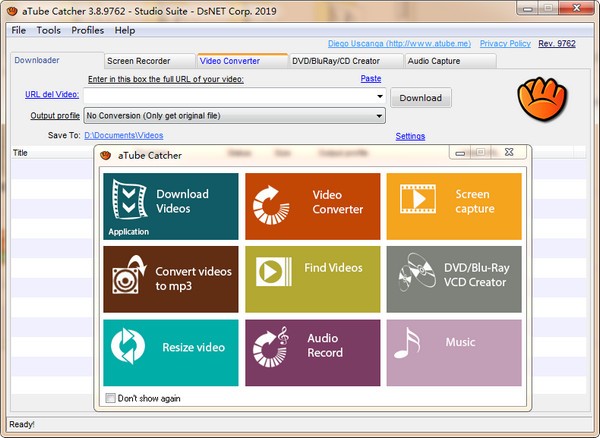Expand the URL del Video dropdown
The height and width of the screenshot is (438, 600).
coord(380,97)
